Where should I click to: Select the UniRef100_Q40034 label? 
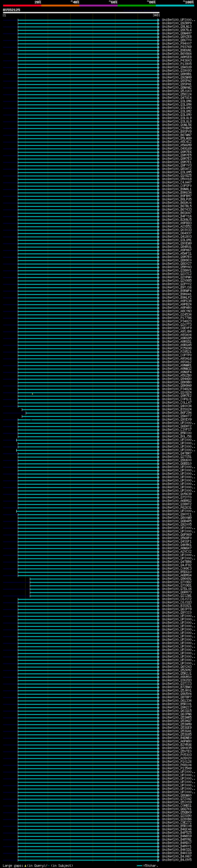[x=177, y=406]
